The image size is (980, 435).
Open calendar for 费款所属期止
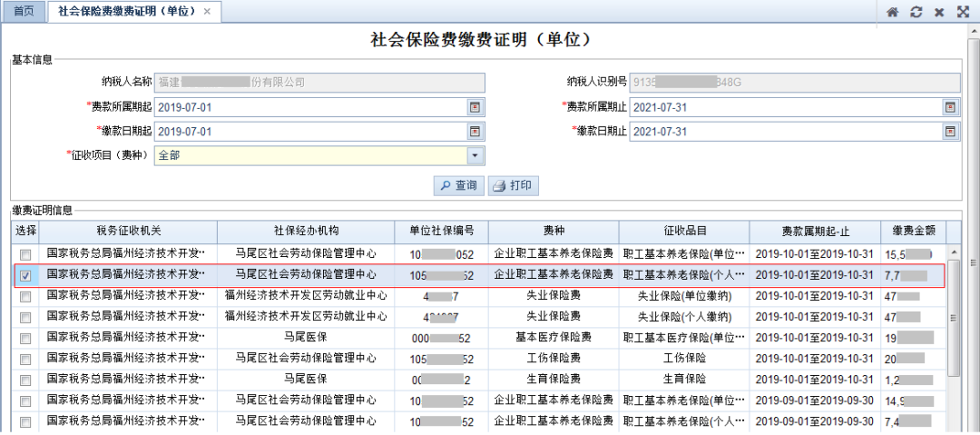tap(950, 107)
